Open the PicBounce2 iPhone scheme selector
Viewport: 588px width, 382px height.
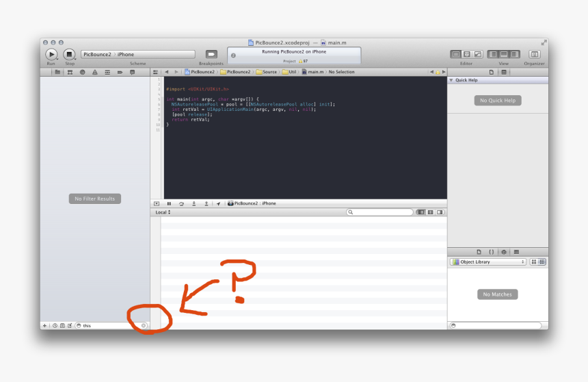(x=137, y=55)
